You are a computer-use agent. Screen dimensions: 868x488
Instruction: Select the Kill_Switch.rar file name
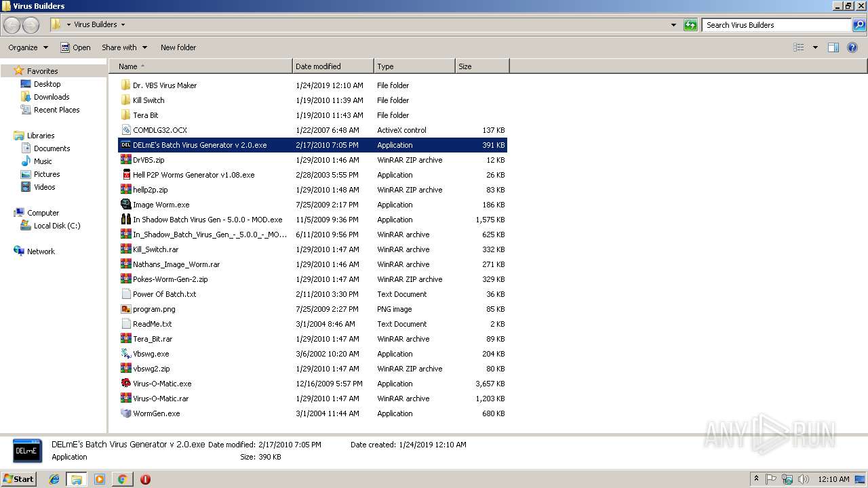156,249
